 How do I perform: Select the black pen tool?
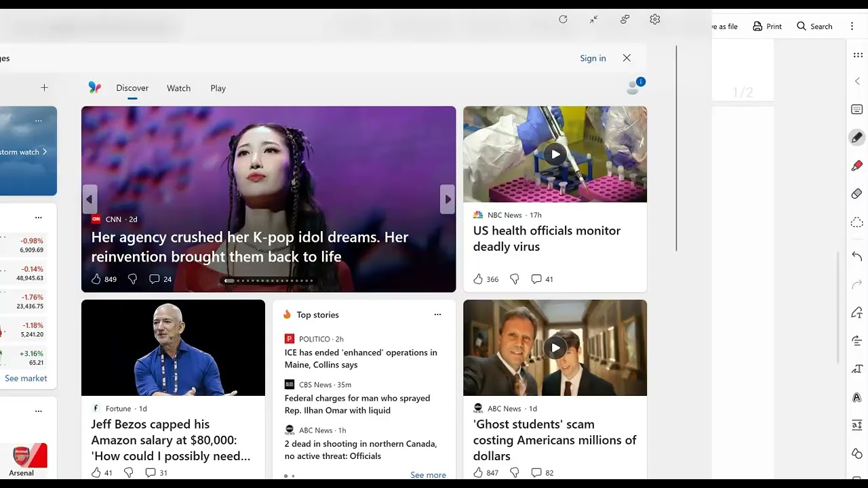(857, 138)
